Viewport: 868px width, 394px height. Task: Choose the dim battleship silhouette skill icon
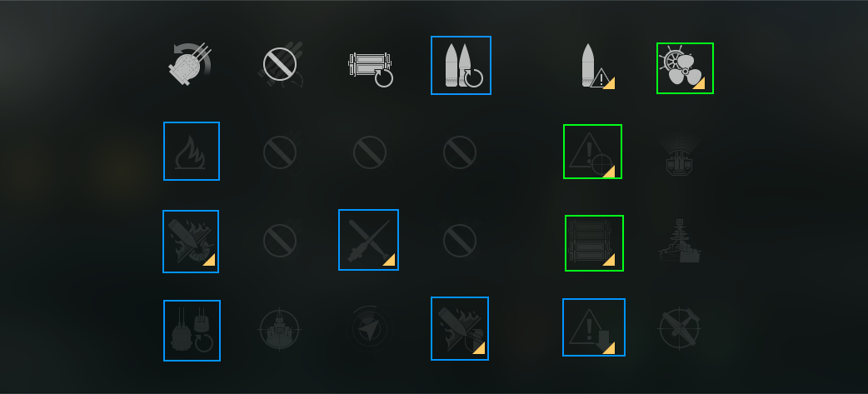click(680, 241)
